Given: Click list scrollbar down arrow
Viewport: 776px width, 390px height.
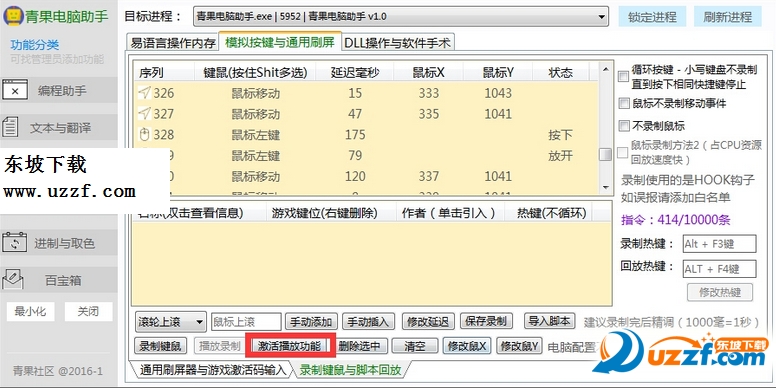Looking at the screenshot, I should [605, 187].
